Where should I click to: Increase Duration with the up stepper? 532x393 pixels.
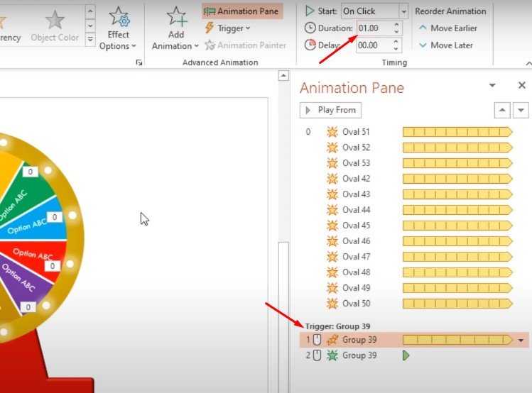pyautogui.click(x=396, y=24)
